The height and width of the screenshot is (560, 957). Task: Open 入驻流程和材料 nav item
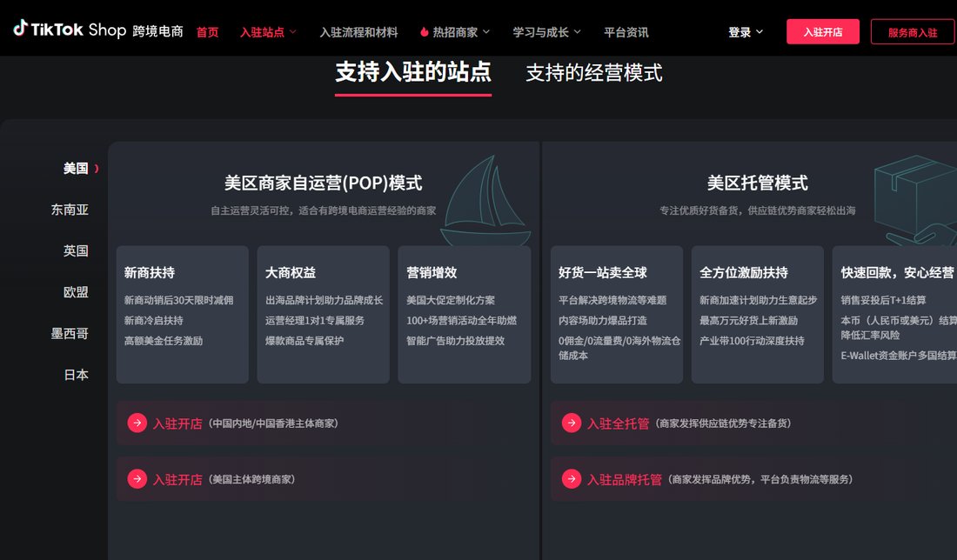(x=358, y=31)
